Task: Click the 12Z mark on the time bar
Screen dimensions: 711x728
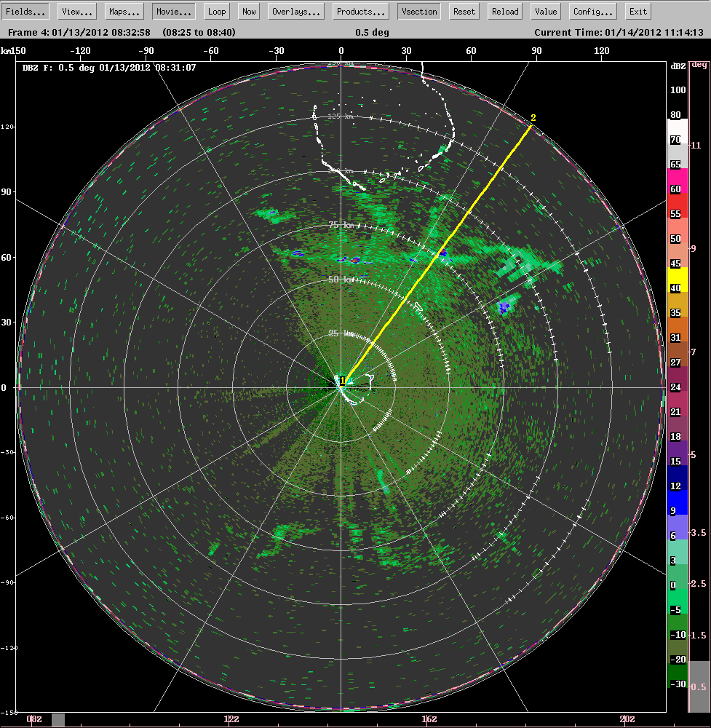Action: coord(231,718)
